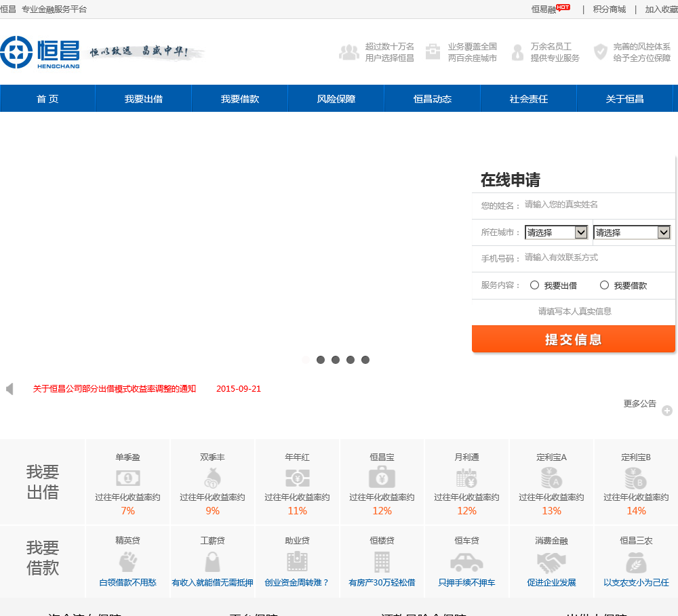Click the 白领借款不用愁 link

(x=127, y=582)
